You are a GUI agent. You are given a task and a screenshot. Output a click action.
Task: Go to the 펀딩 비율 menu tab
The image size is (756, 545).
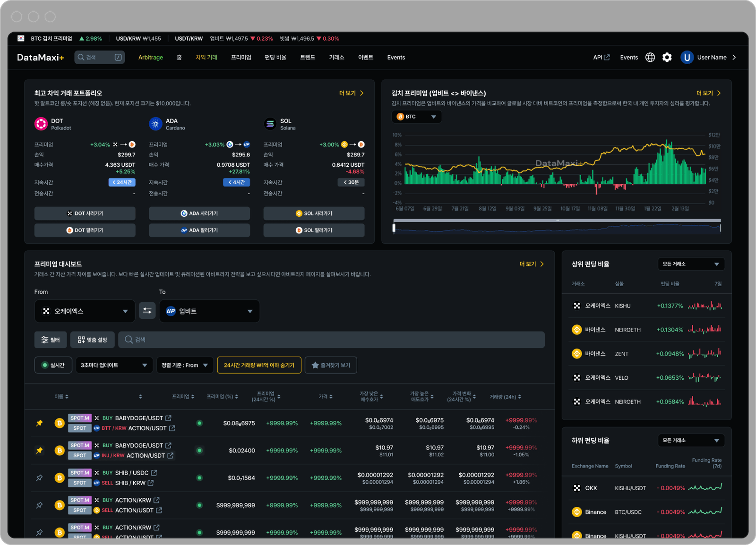coord(275,58)
